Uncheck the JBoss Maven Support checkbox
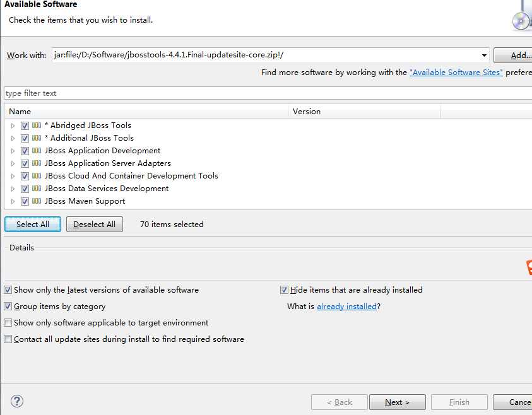This screenshot has height=415, width=532. tap(25, 201)
